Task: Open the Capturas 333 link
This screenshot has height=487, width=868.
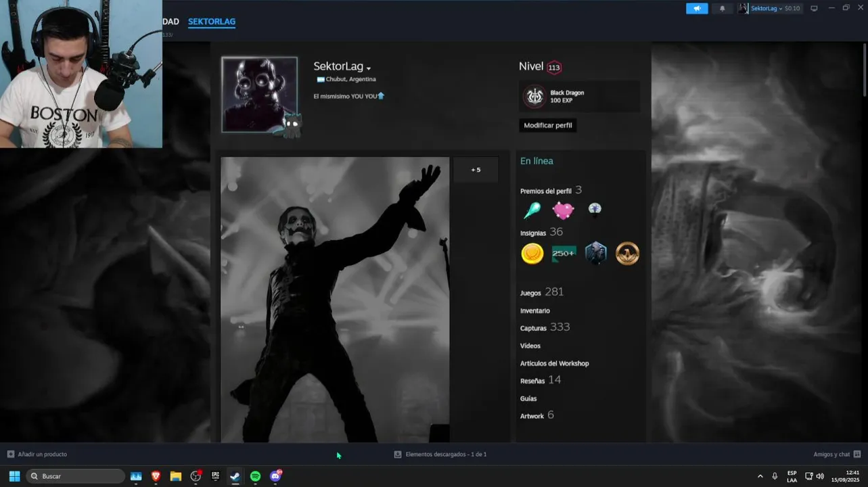Action: [545, 327]
